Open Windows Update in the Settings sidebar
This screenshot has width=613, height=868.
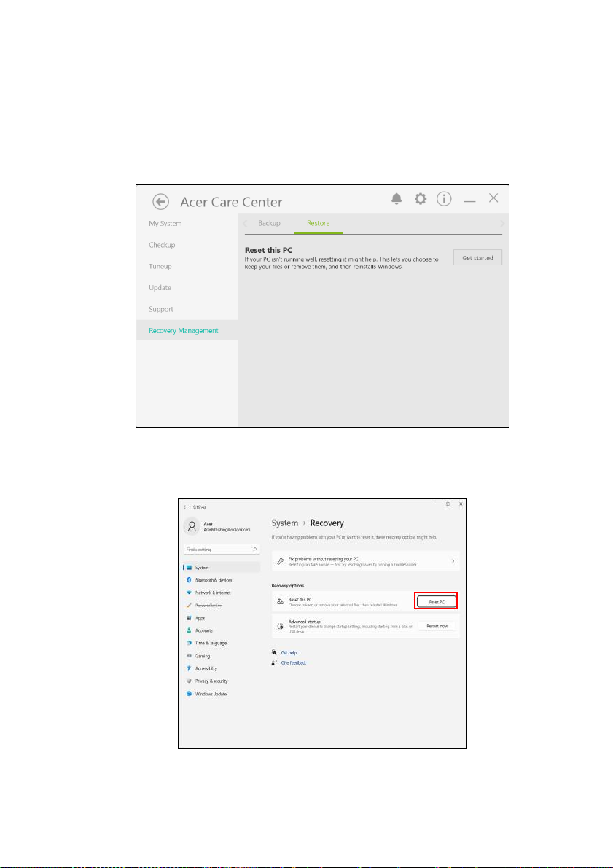click(211, 694)
